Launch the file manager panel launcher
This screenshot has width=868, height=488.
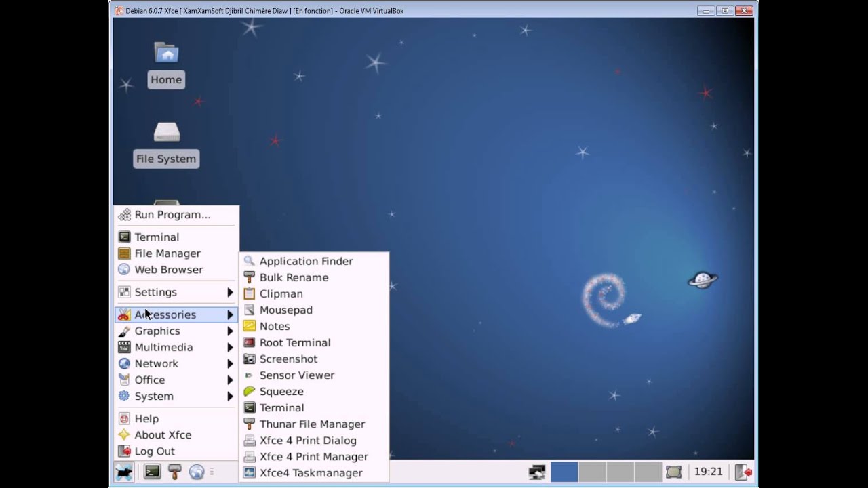pyautogui.click(x=175, y=472)
